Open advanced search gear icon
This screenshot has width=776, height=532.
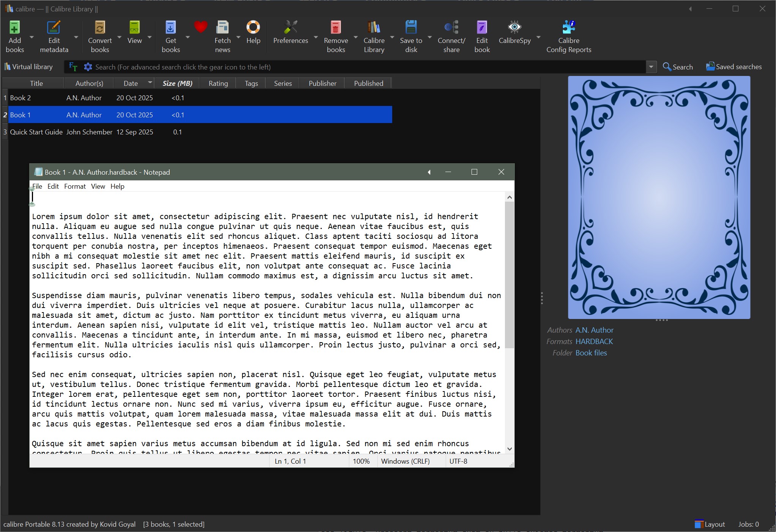88,67
